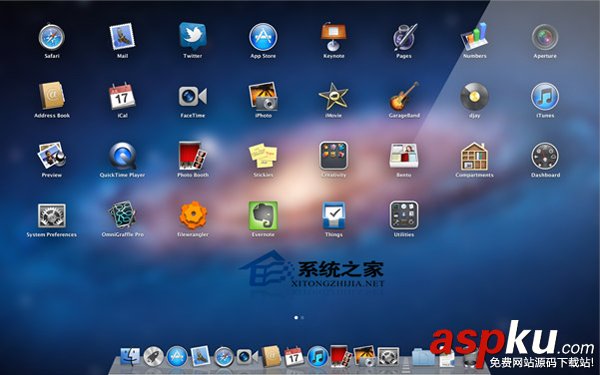
Task: Open Photo Booth in the Launchpad grid
Action: click(x=192, y=156)
